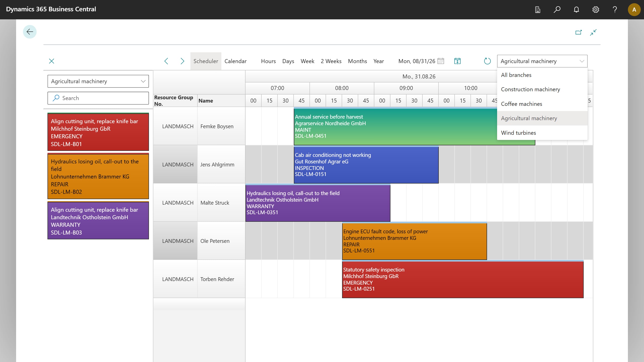Click Ole Petersen resource name
The height and width of the screenshot is (362, 644).
pyautogui.click(x=215, y=241)
